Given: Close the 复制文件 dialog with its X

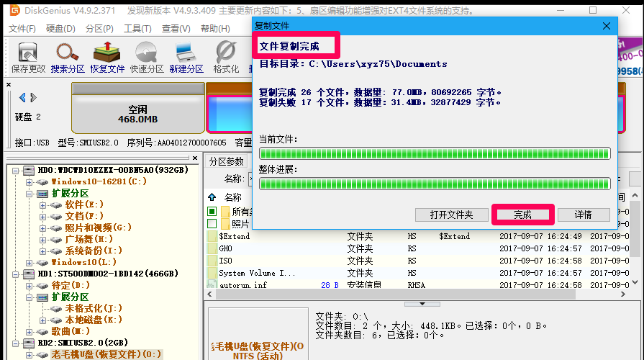Looking at the screenshot, I should [x=606, y=26].
